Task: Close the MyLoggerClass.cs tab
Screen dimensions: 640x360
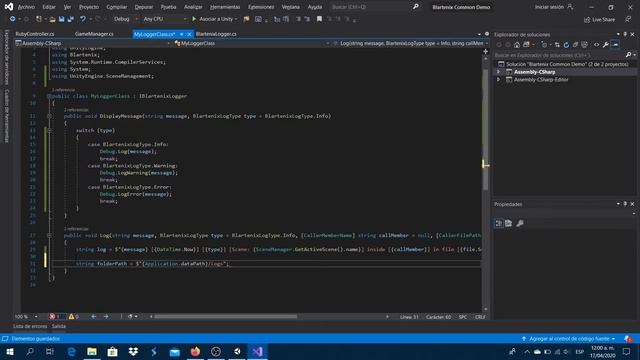Action: pos(189,34)
